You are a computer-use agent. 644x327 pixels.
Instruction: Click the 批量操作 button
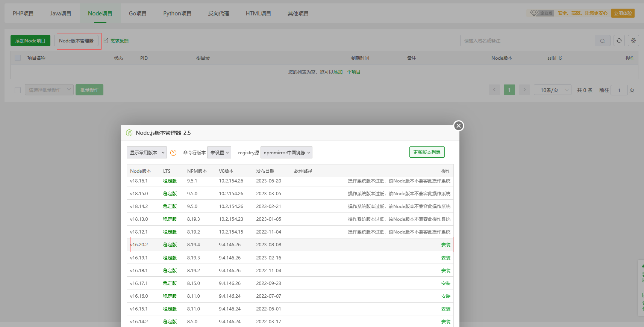pyautogui.click(x=89, y=90)
